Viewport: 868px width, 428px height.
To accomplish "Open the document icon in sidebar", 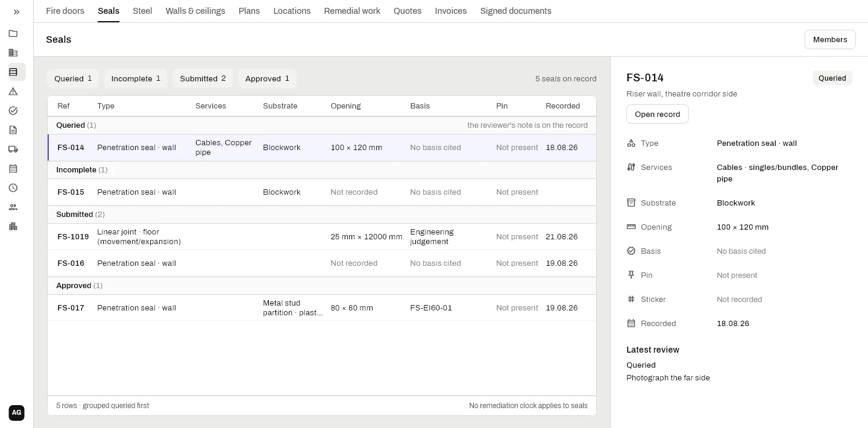I will (x=13, y=130).
